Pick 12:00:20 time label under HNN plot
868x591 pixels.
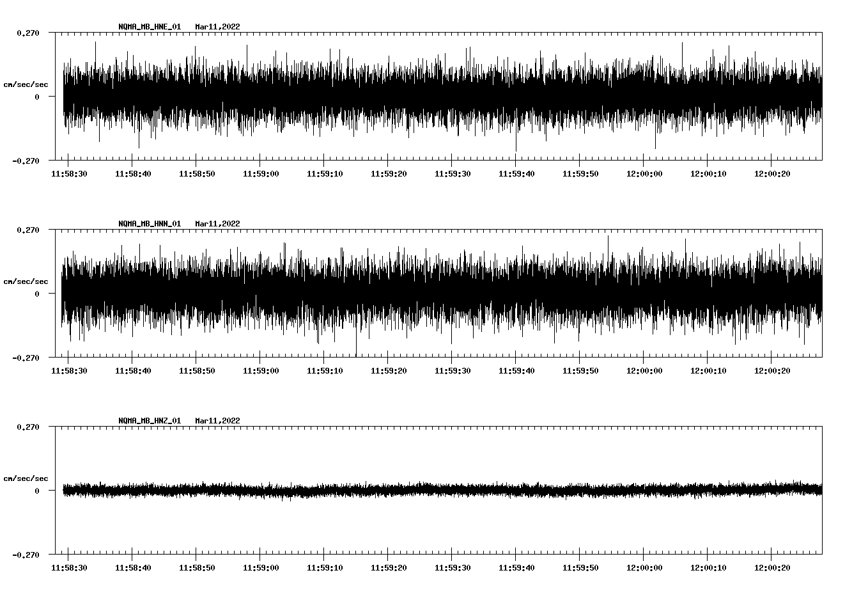(x=772, y=371)
